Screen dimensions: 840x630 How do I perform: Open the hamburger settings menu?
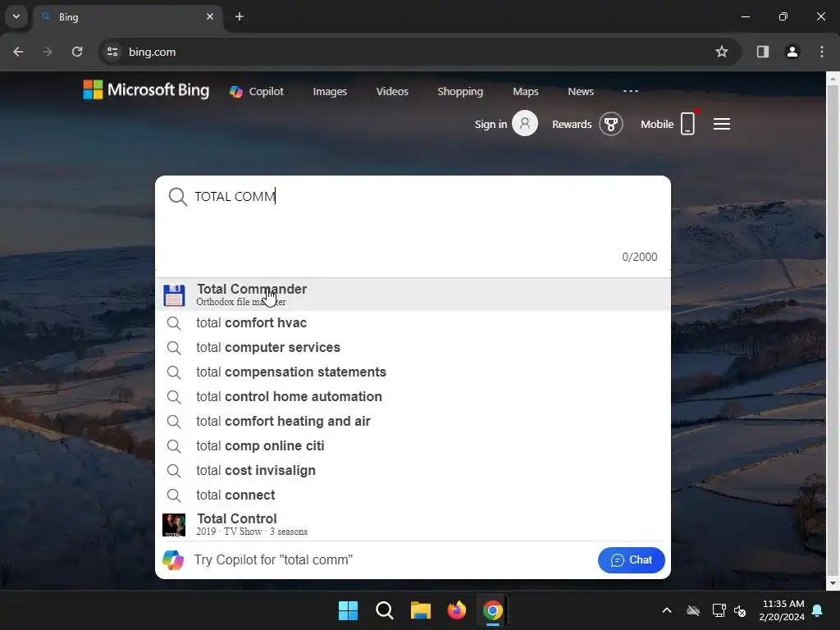point(722,125)
